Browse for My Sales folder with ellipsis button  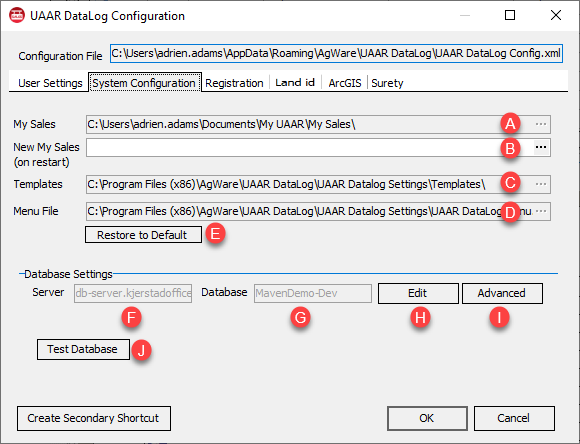(541, 124)
